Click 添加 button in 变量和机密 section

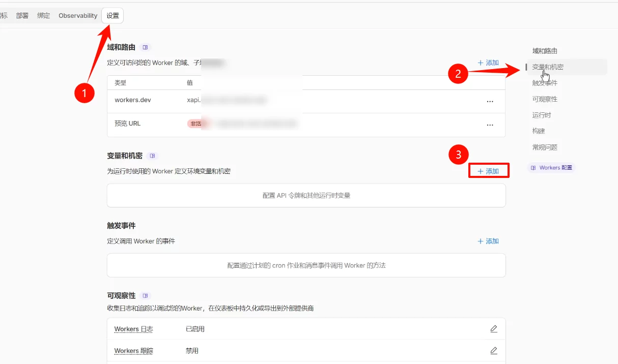489,171
